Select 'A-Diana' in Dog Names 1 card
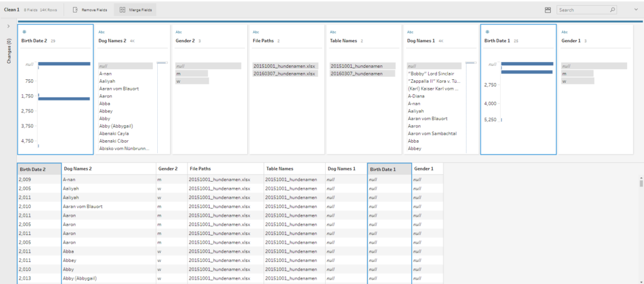Screen dimensions: 644x284 (x=416, y=96)
